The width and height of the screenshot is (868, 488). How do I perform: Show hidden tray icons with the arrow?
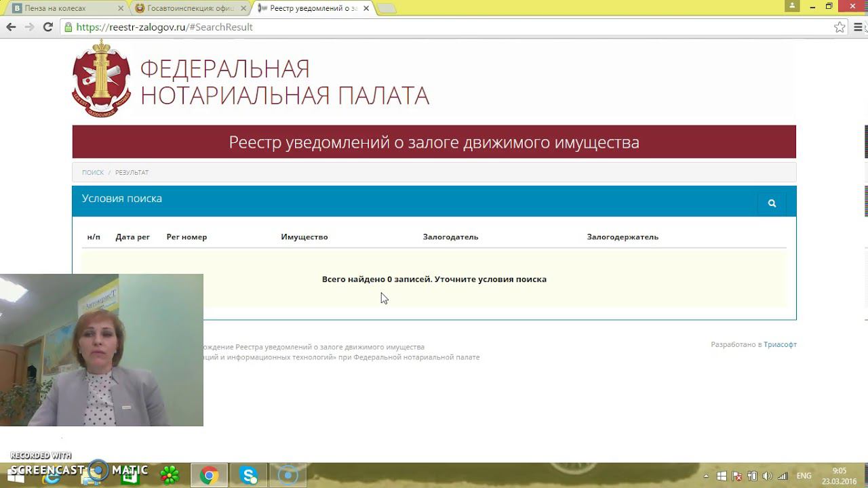click(706, 476)
